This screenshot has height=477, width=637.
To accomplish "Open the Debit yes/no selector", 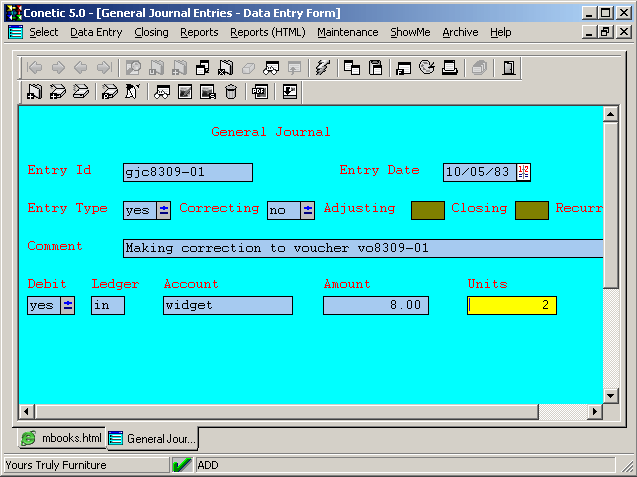I will click(67, 305).
